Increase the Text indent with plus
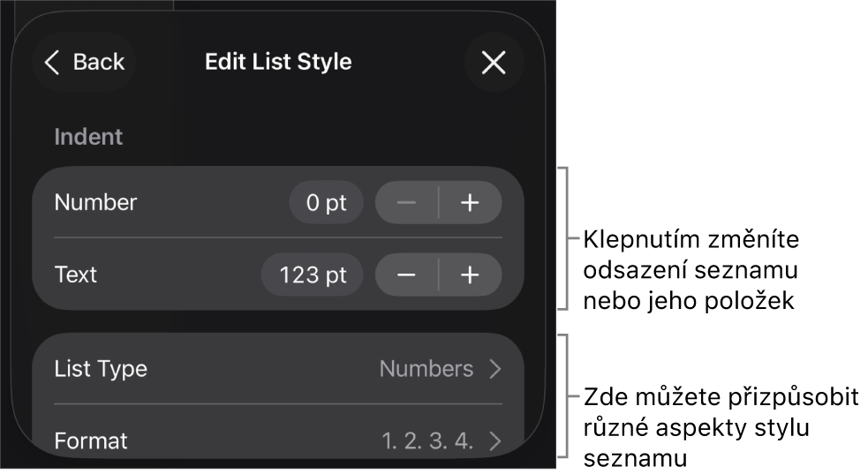The height and width of the screenshot is (474, 868). click(470, 275)
